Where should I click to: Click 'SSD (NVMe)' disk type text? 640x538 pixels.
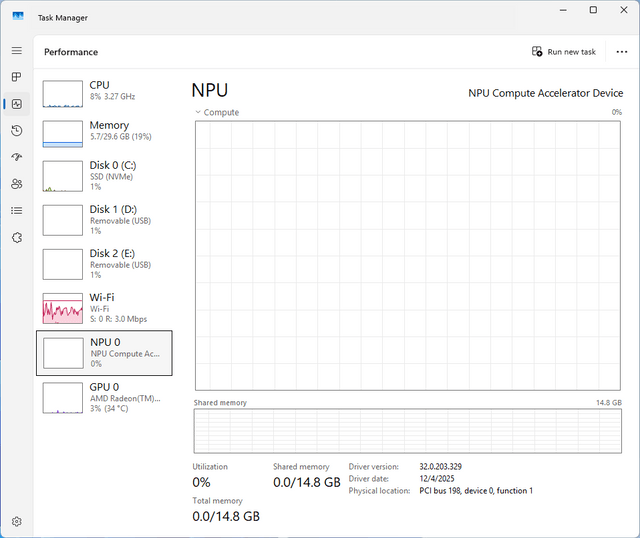click(x=111, y=177)
